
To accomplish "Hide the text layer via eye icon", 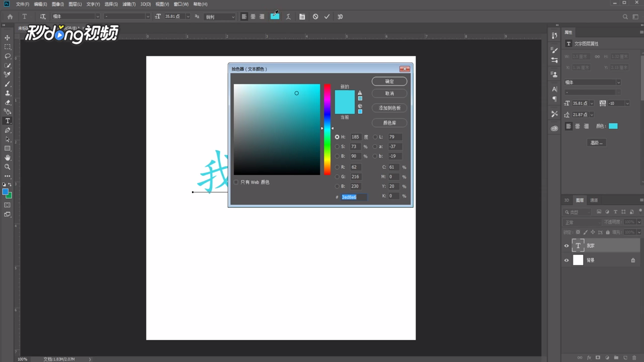I will pos(567,246).
